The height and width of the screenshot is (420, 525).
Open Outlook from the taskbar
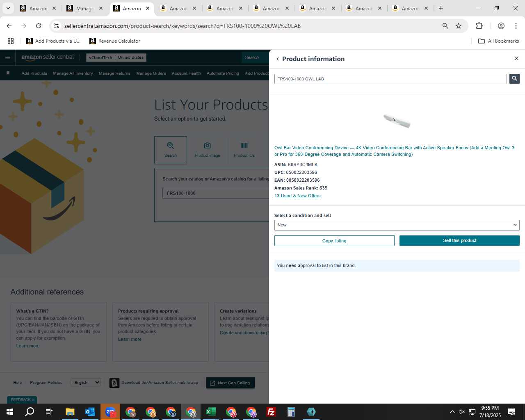pos(90,412)
